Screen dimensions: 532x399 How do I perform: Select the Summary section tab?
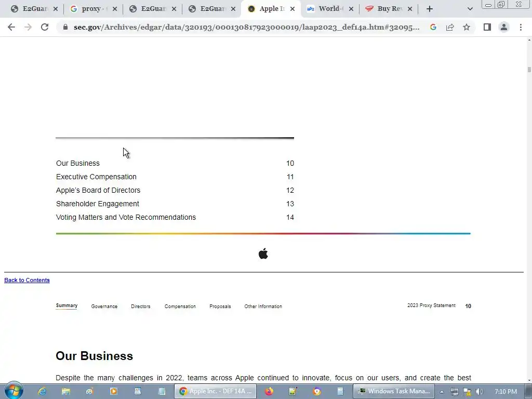pos(66,305)
